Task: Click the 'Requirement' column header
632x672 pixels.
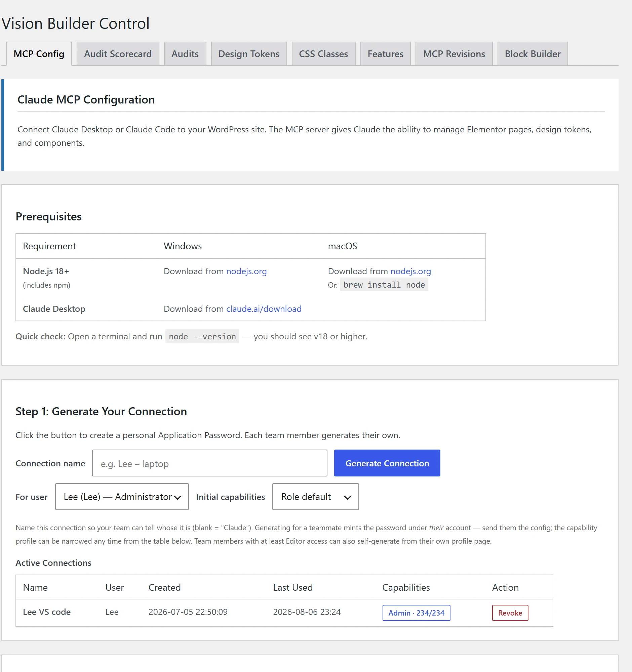Action: pos(49,246)
